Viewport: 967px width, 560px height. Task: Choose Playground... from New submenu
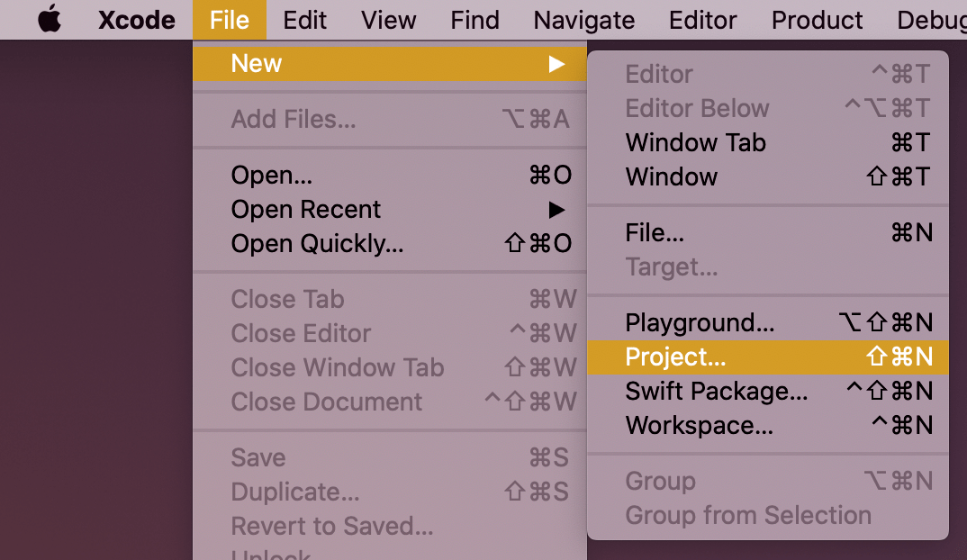pos(700,322)
